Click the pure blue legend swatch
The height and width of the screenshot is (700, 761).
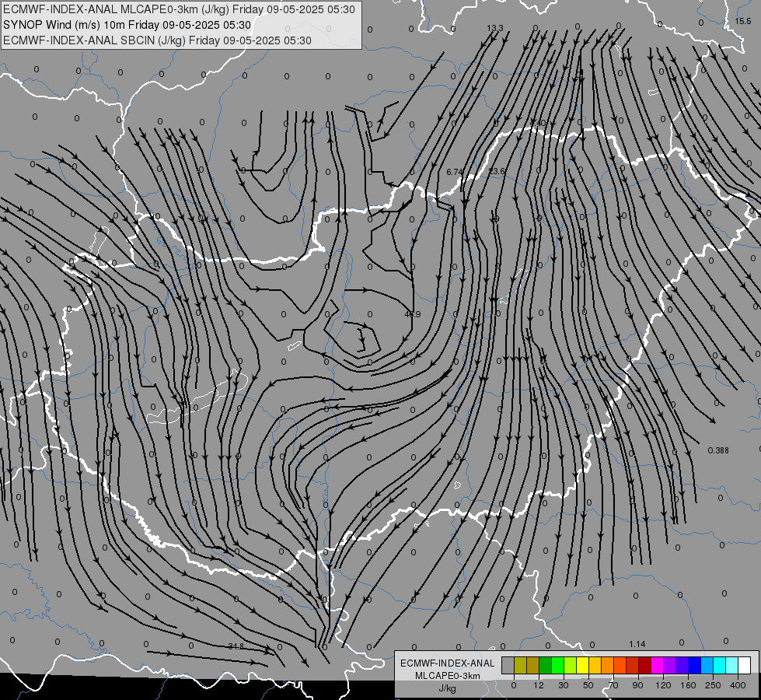[x=695, y=665]
